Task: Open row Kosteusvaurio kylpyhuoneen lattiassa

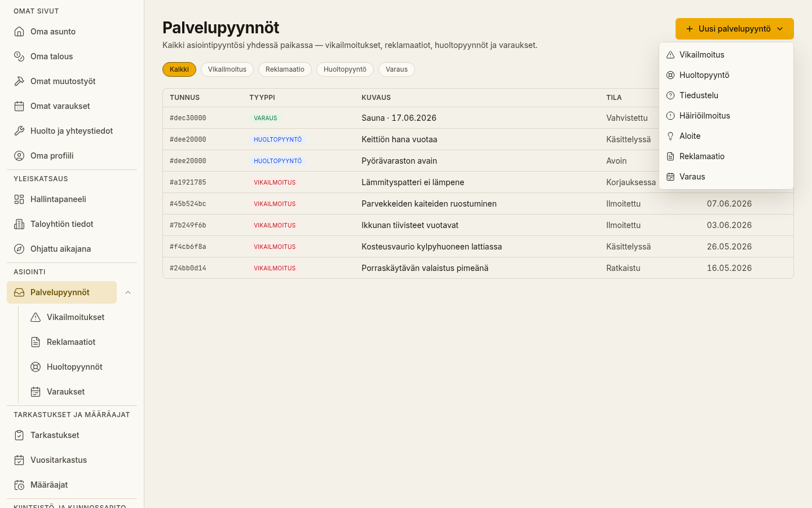Action: click(x=478, y=247)
